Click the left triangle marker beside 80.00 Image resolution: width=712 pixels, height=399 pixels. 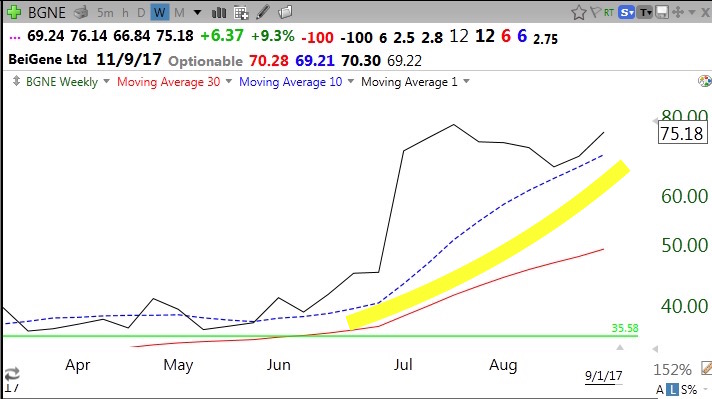pos(655,121)
